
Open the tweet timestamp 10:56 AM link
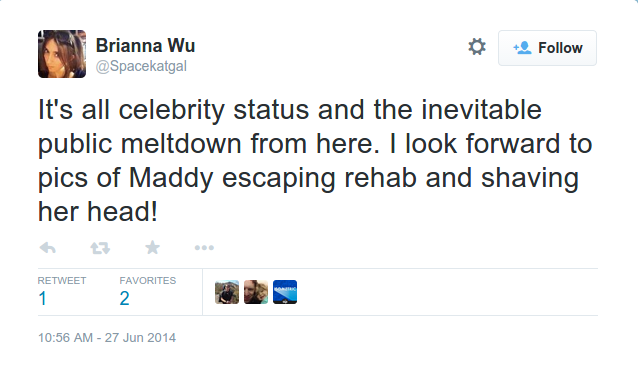pyautogui.click(x=66, y=338)
